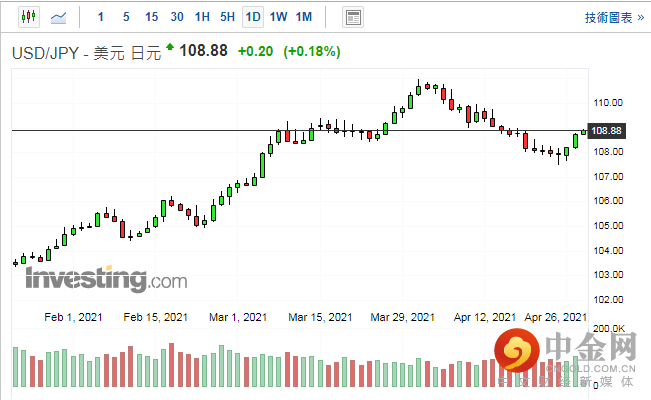Click the (+0.18%) percent change

312,52
